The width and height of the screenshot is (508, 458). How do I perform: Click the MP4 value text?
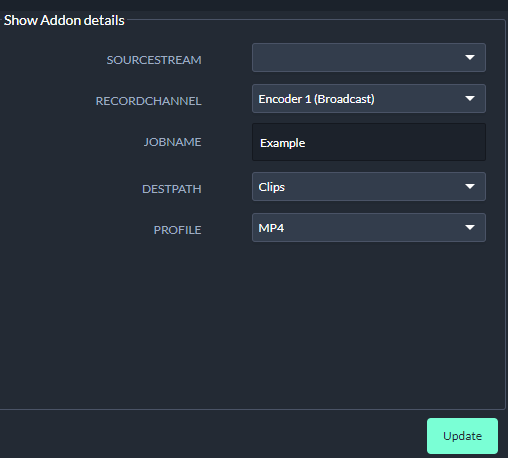point(271,228)
